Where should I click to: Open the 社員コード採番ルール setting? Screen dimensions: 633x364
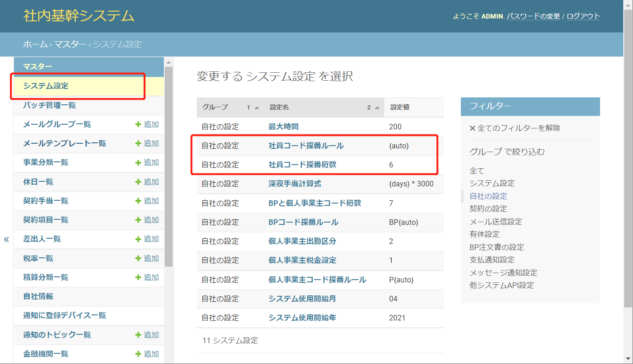tap(306, 146)
